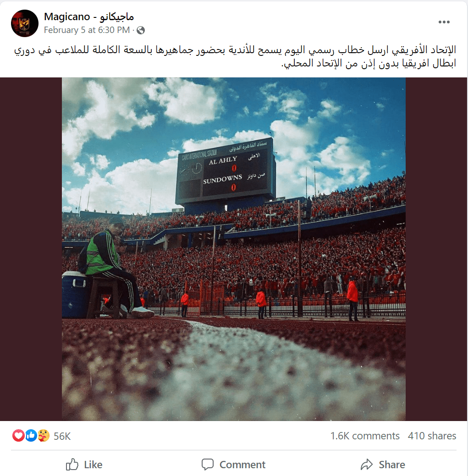The height and width of the screenshot is (476, 468).
Task: Open the stadium photo in full view
Action: [x=234, y=249]
